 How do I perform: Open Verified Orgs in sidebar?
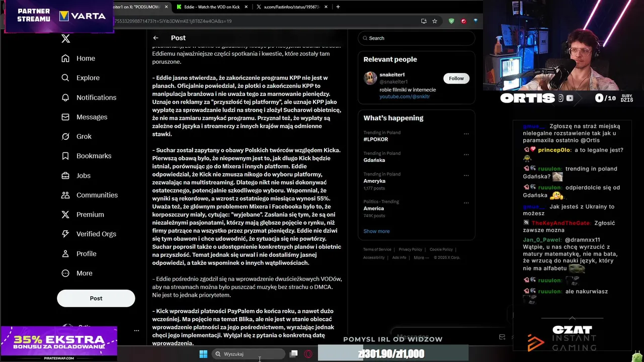(x=88, y=234)
